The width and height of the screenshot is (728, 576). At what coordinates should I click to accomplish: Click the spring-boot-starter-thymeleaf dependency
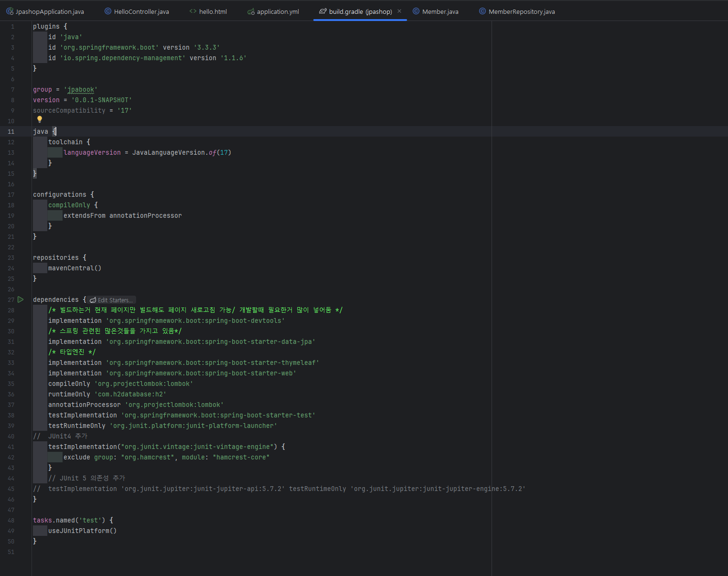click(x=213, y=363)
